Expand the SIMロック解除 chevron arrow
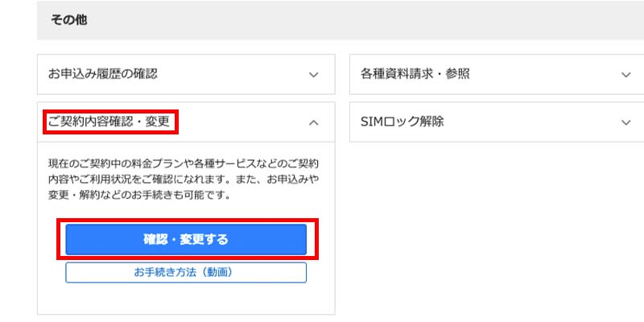 tap(625, 122)
